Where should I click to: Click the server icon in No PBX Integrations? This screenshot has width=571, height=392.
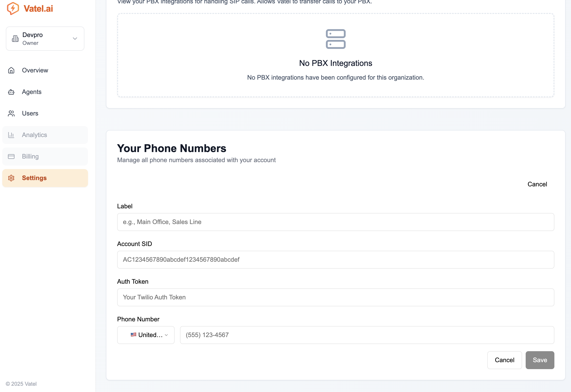336,39
